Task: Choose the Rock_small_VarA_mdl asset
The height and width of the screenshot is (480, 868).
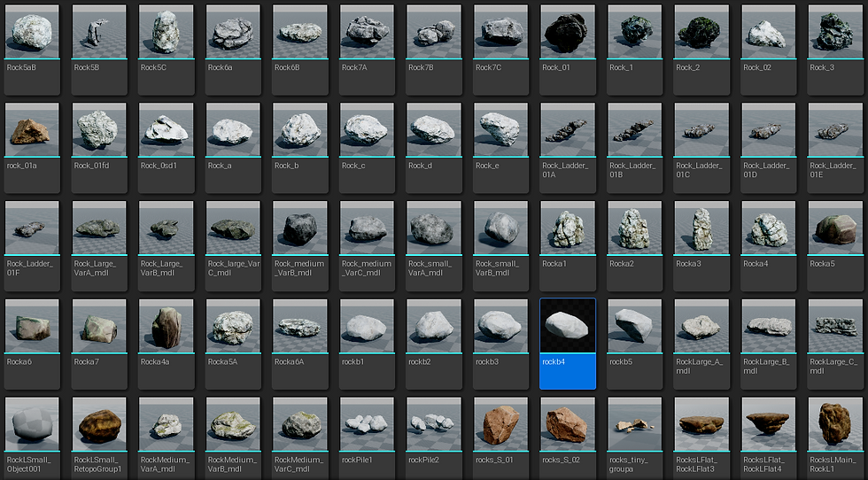Action: coord(434,246)
